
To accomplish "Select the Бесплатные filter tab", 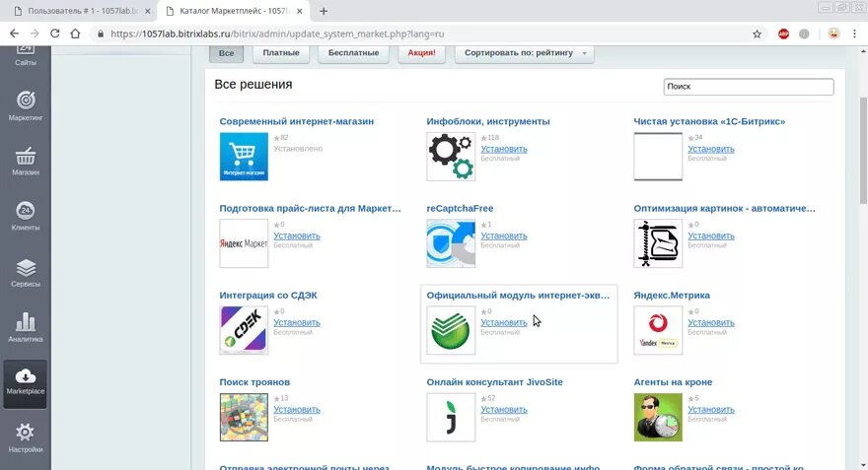I will click(353, 53).
